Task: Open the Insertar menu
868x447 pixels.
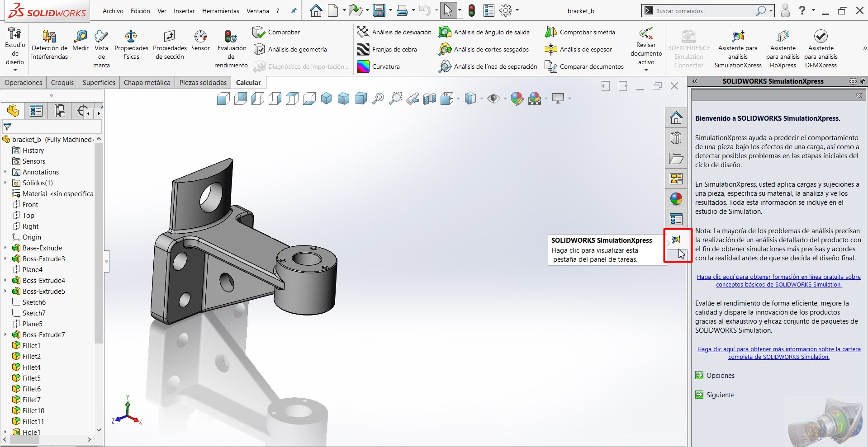Action: 184,11
